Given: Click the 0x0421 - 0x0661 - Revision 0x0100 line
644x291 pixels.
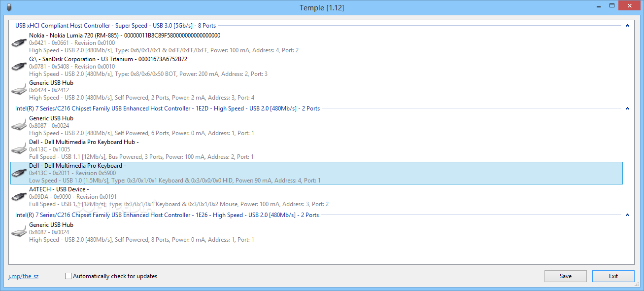Looking at the screenshot, I should 72,43.
